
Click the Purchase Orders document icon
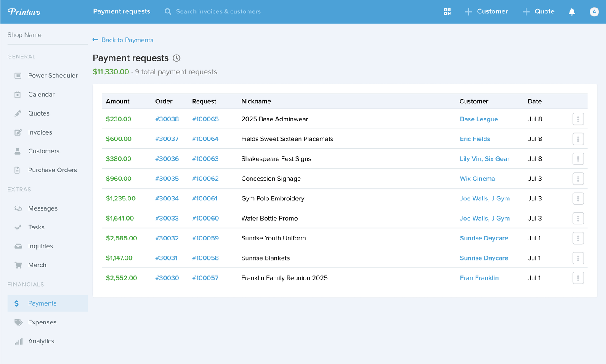(17, 170)
